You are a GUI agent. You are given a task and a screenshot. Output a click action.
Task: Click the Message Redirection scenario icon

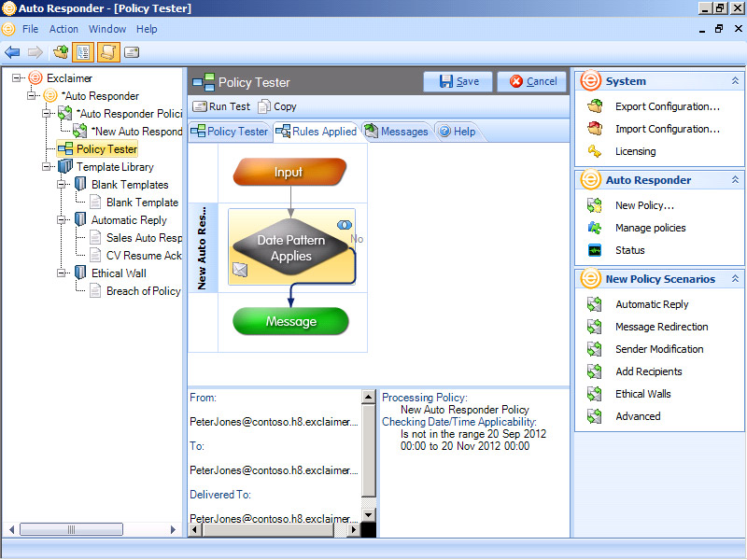coord(595,327)
